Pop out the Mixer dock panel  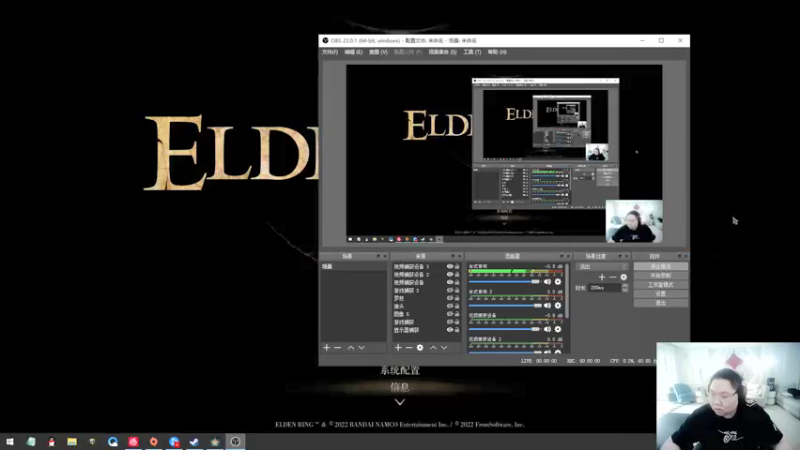point(562,256)
